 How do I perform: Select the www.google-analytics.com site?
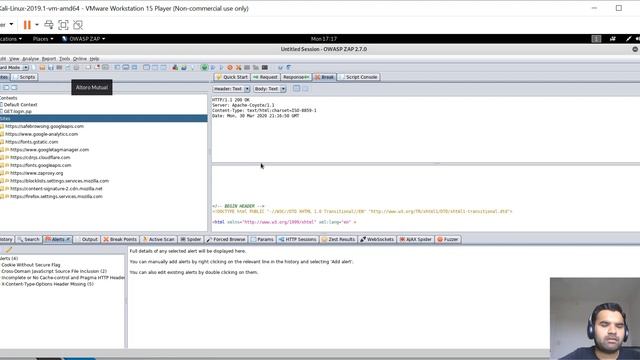[41, 134]
